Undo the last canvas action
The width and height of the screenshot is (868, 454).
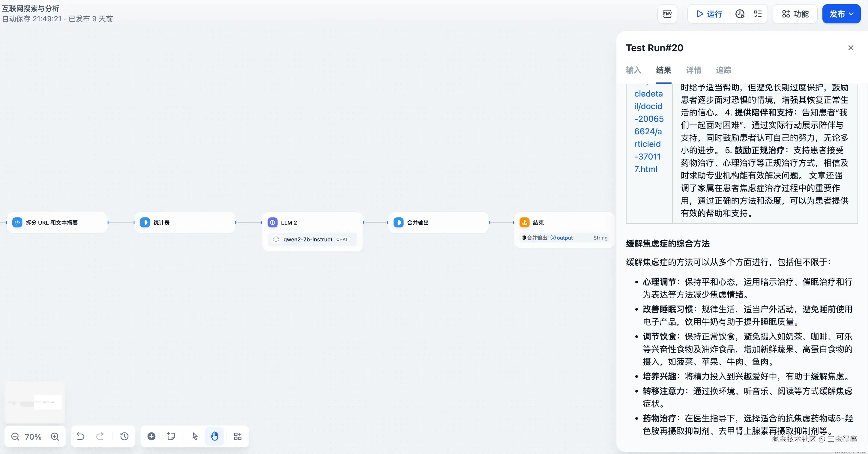click(81, 437)
